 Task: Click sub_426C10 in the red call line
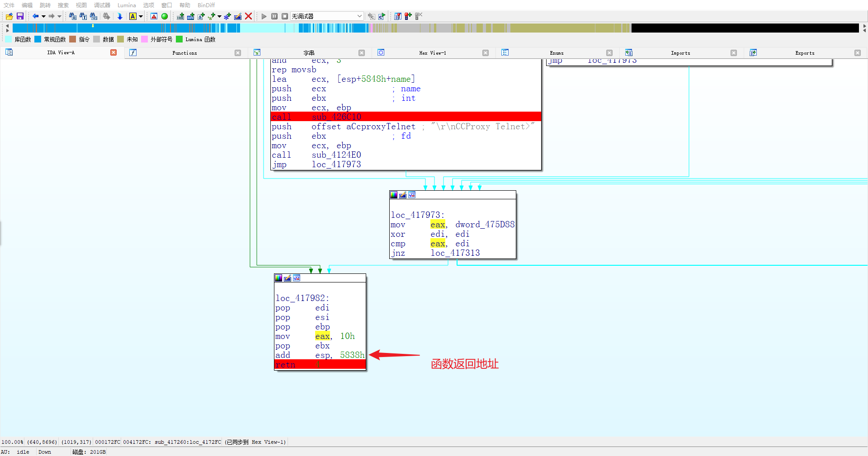336,117
